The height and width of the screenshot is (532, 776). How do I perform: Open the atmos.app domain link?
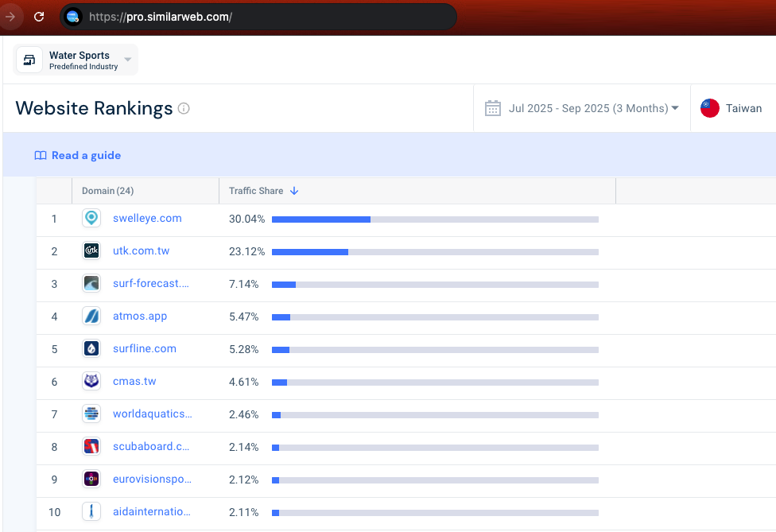(x=140, y=316)
